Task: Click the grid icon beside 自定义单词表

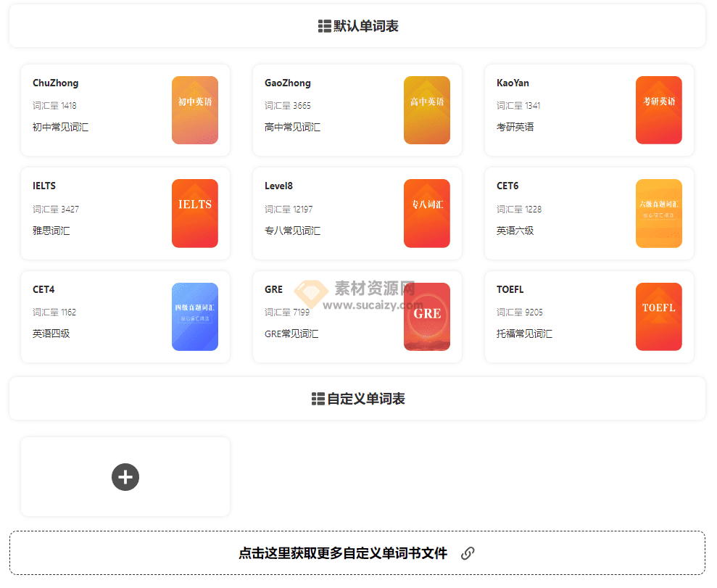Action: click(317, 398)
